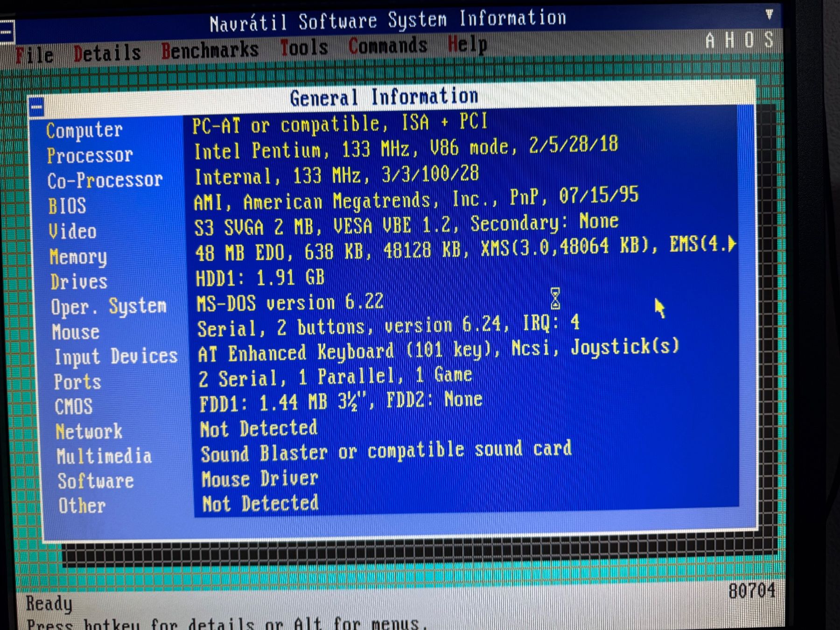Select the Processor category
Image resolution: width=840 pixels, height=630 pixels.
point(90,155)
